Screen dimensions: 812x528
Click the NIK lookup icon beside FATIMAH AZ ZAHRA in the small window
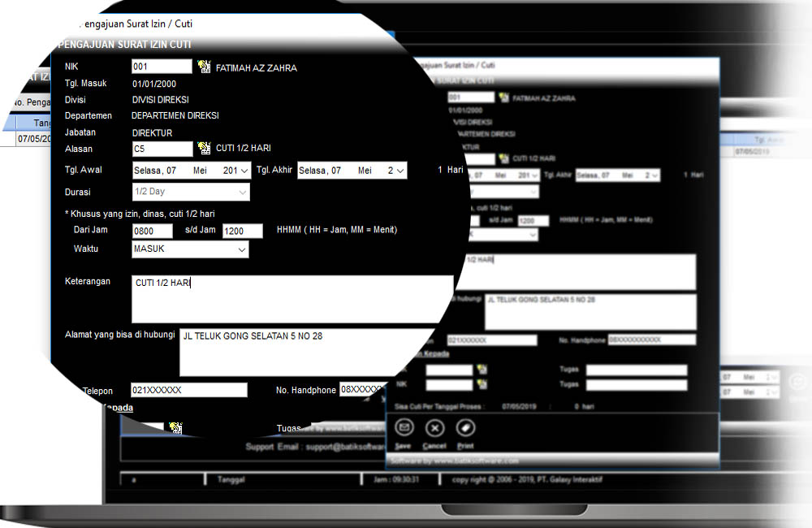pos(504,97)
